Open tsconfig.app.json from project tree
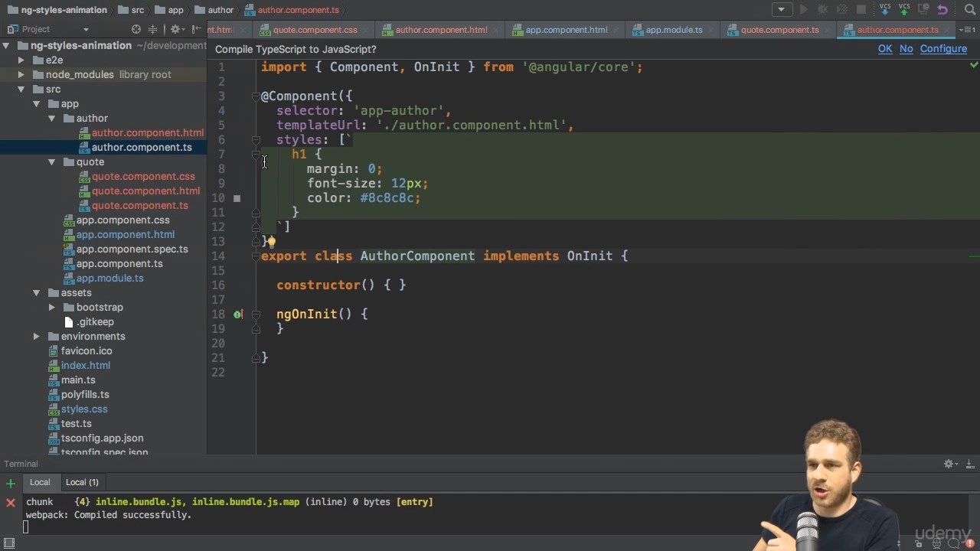The height and width of the screenshot is (551, 980). 103,439
